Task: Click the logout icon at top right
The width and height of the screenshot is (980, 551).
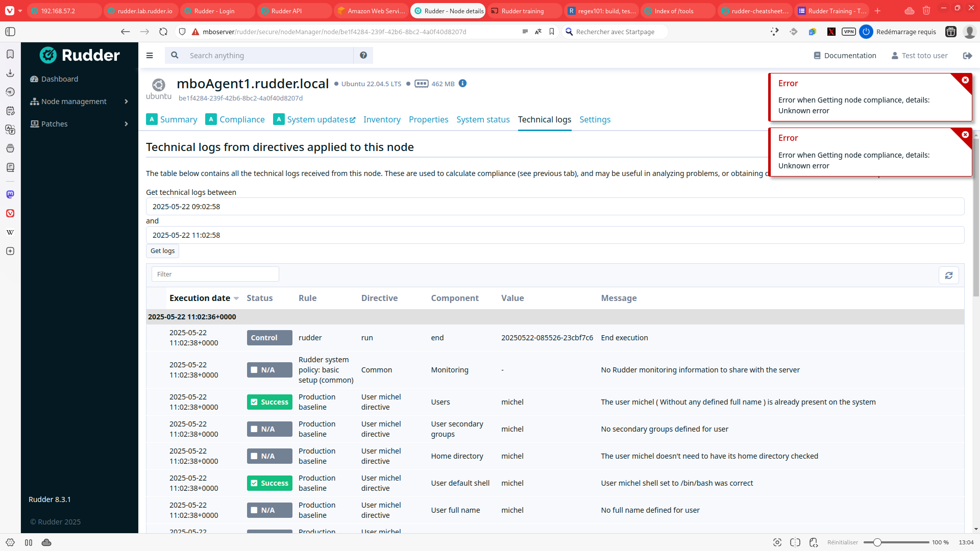Action: [x=967, y=56]
